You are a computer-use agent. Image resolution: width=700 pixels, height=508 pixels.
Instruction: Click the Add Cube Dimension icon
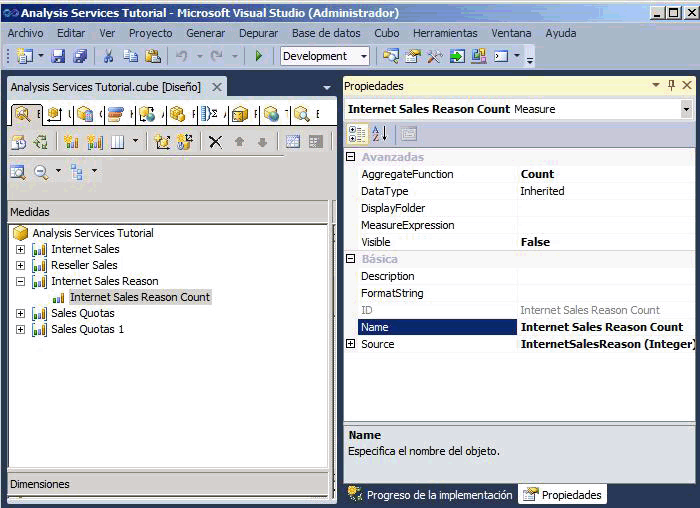click(162, 142)
